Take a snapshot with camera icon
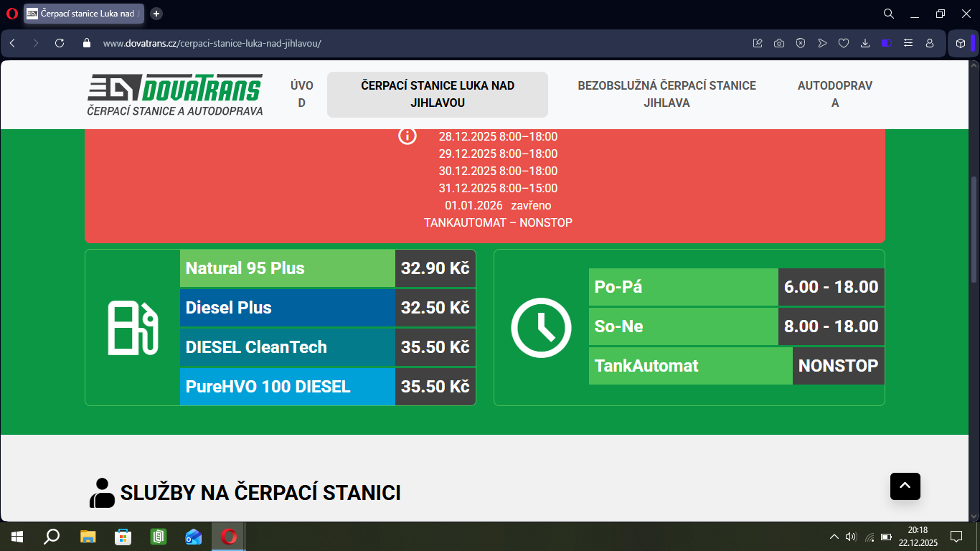The image size is (980, 551). click(x=779, y=43)
